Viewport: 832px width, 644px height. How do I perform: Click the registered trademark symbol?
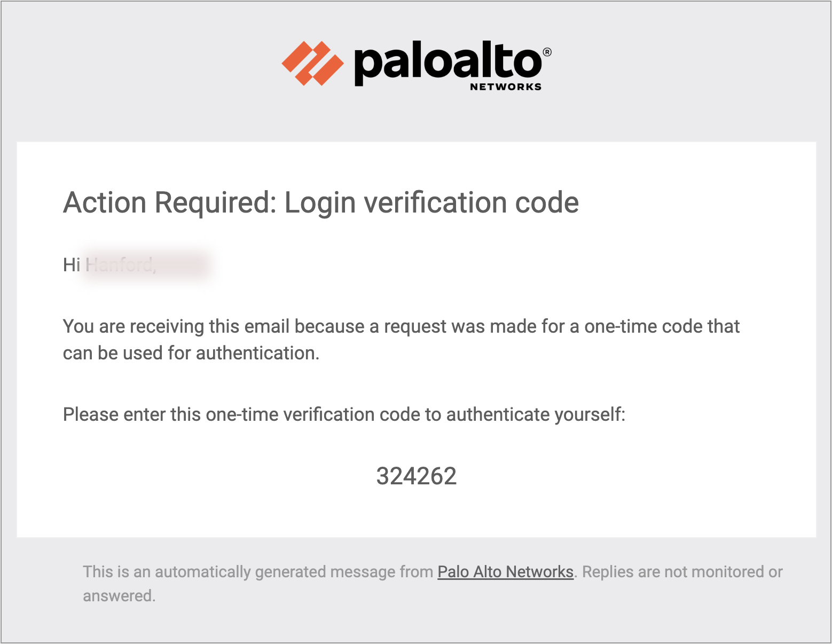coord(547,52)
